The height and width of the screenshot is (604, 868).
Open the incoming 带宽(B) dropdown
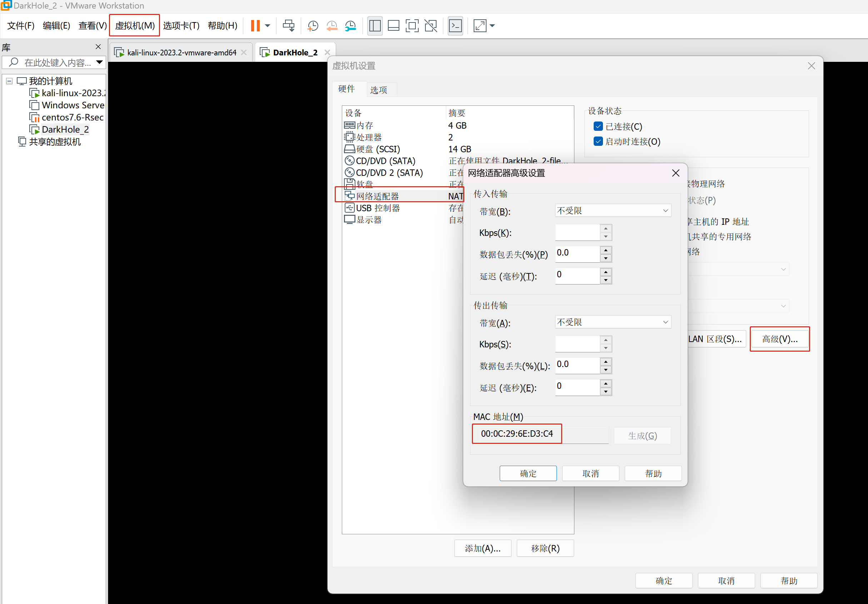613,211
